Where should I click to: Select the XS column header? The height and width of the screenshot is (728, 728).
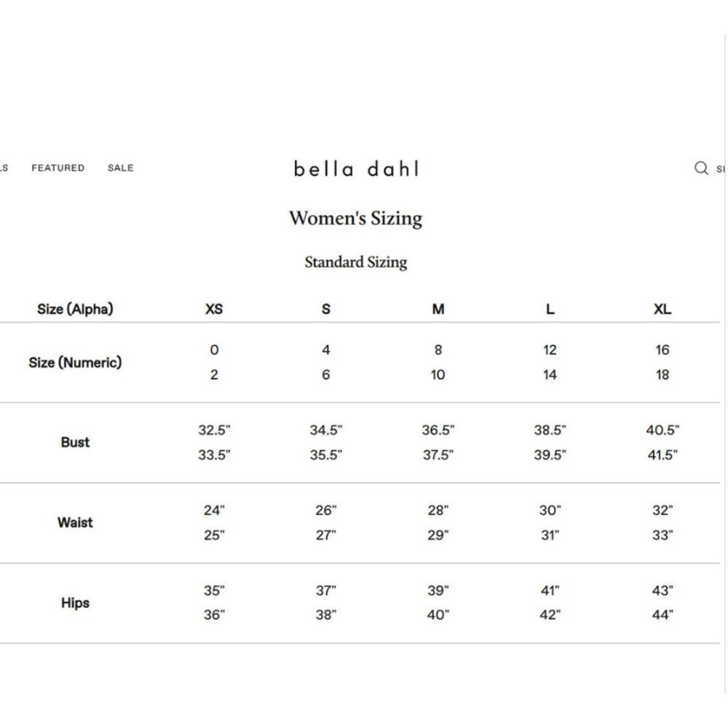pyautogui.click(x=214, y=309)
